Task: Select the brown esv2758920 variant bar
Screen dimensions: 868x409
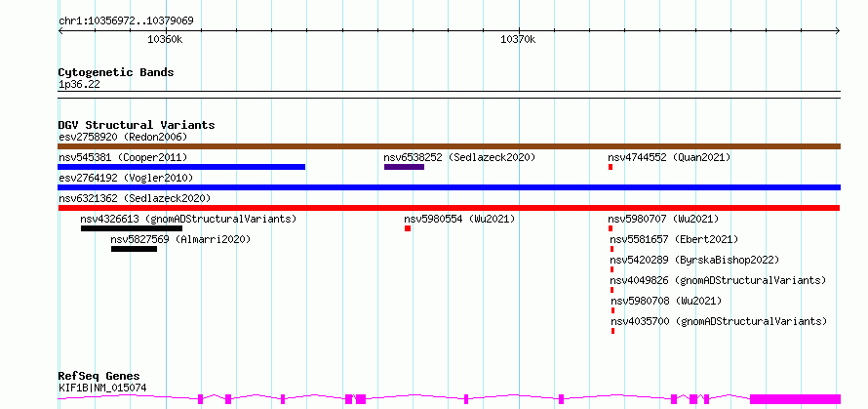Action: pyautogui.click(x=450, y=146)
